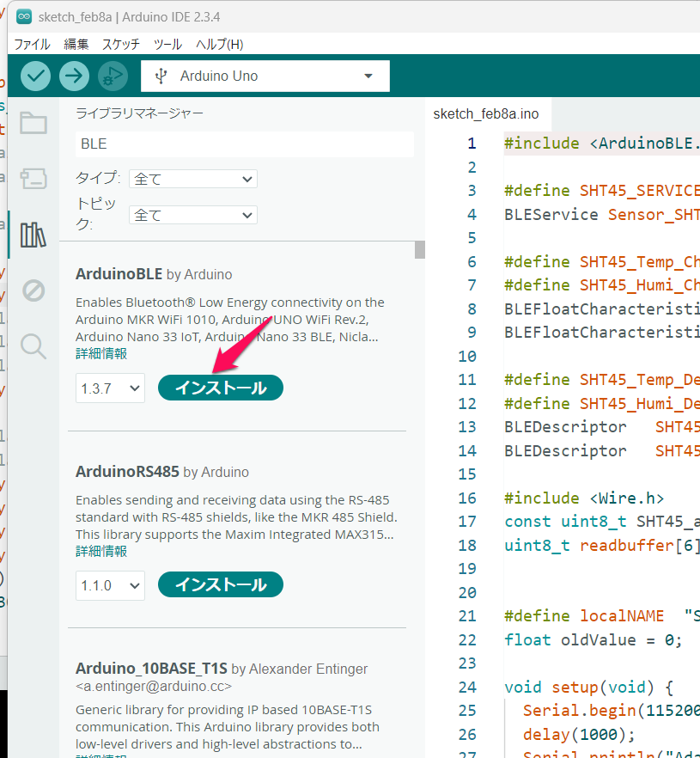The height and width of the screenshot is (758, 700).
Task: Switch to the sketch_feb8a.ino tab
Action: click(x=486, y=113)
